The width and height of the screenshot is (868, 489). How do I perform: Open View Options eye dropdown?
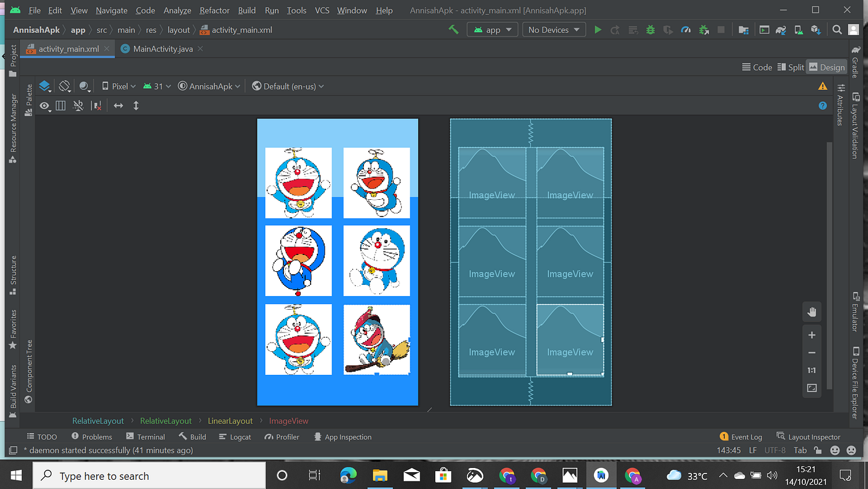[x=45, y=106]
